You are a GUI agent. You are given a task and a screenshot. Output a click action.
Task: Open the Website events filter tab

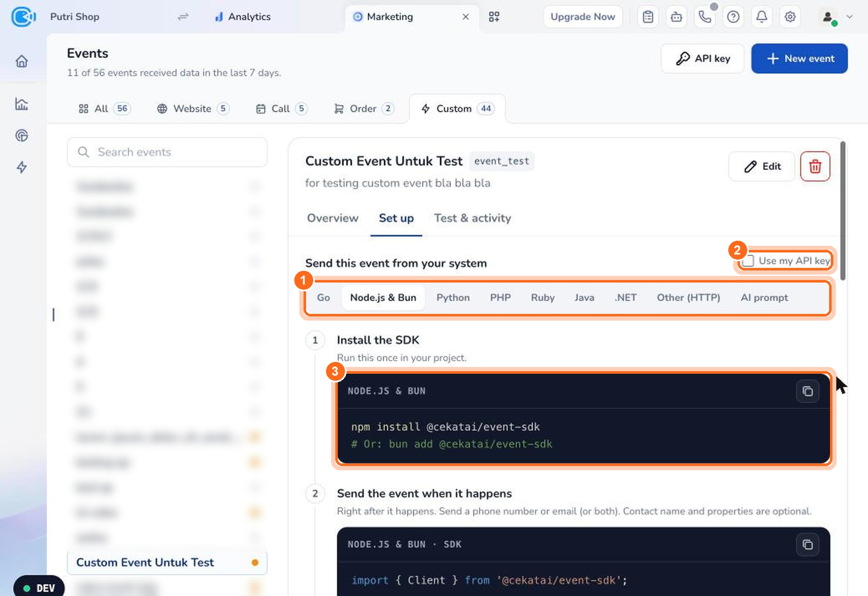pyautogui.click(x=193, y=109)
